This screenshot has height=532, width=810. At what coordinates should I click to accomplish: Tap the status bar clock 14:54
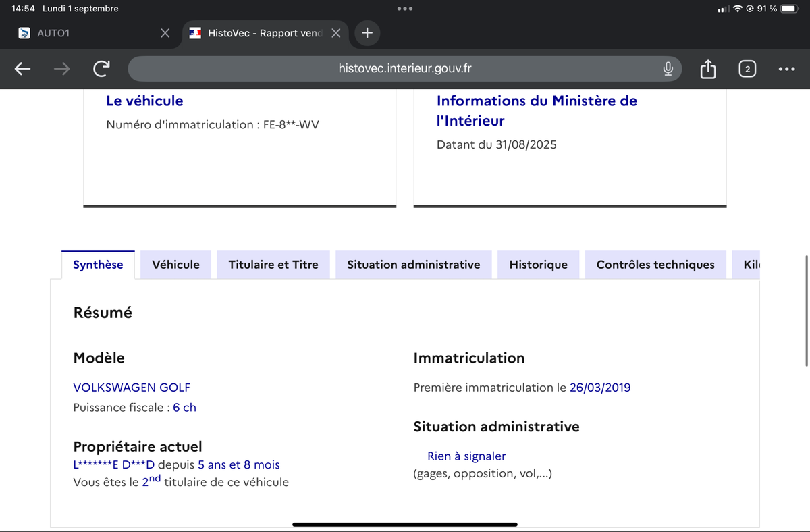pyautogui.click(x=23, y=9)
